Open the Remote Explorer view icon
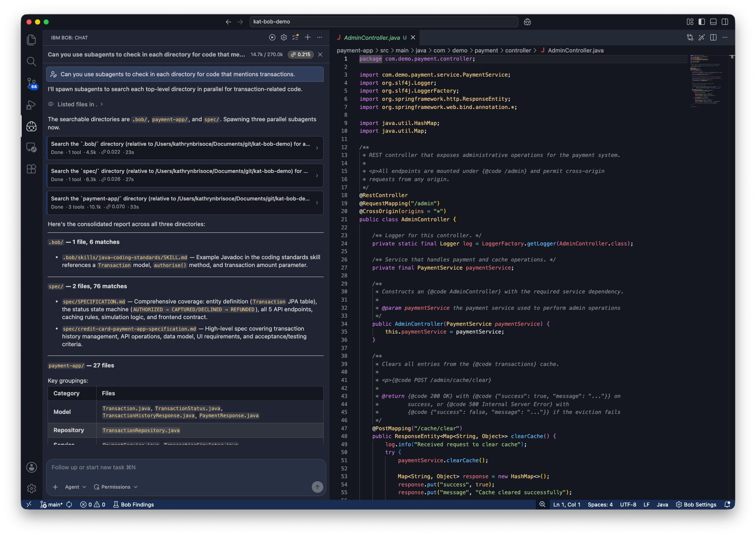The image size is (756, 537). (32, 148)
